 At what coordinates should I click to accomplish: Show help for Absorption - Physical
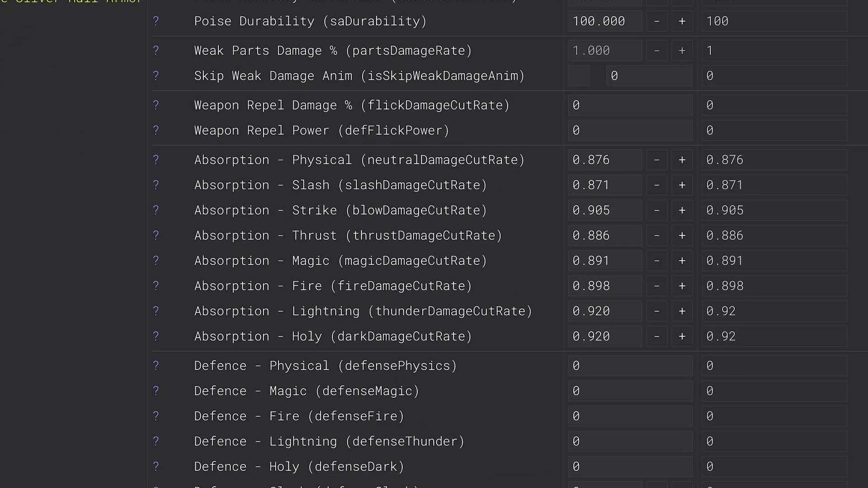[156, 160]
